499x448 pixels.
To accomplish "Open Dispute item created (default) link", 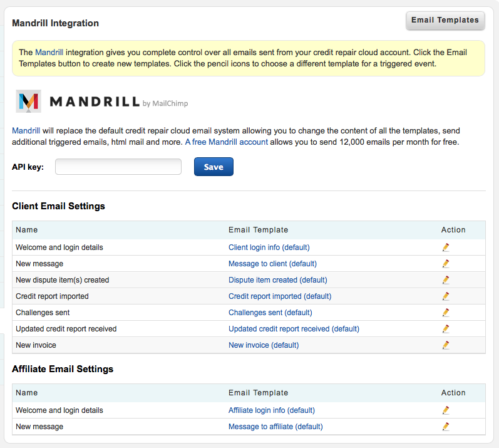I will click(x=277, y=280).
